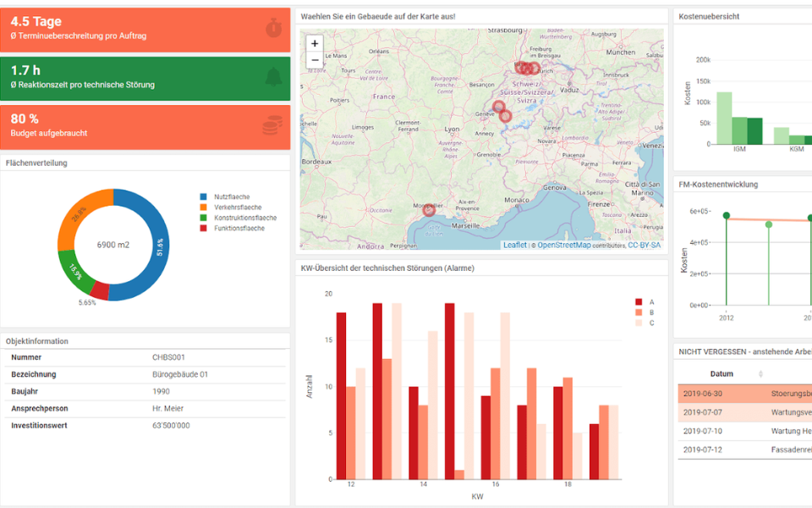
Task: Zoom in on the map
Action: pos(315,43)
